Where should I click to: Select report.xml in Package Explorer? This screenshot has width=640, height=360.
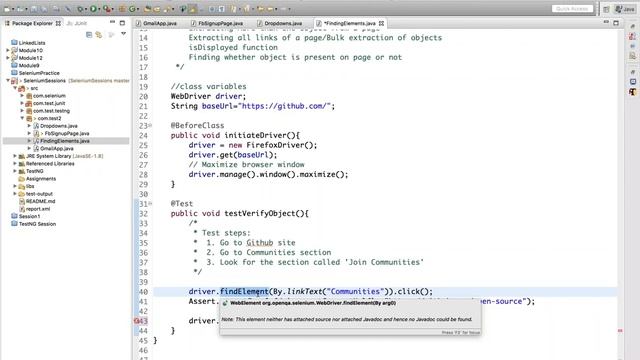click(x=38, y=209)
